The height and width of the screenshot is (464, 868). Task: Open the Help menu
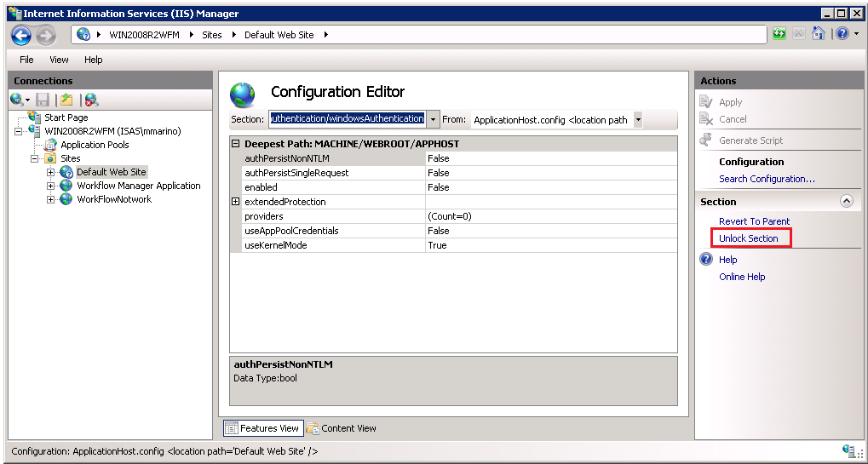(94, 60)
